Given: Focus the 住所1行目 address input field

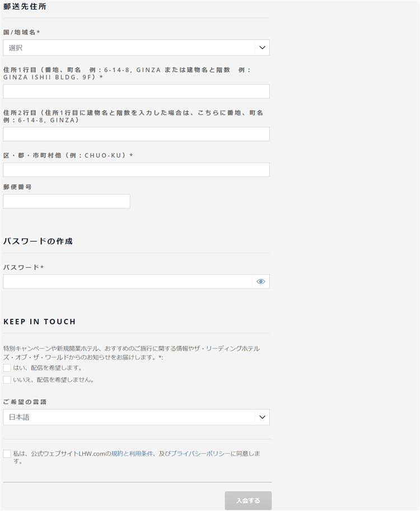Looking at the screenshot, I should 136,92.
